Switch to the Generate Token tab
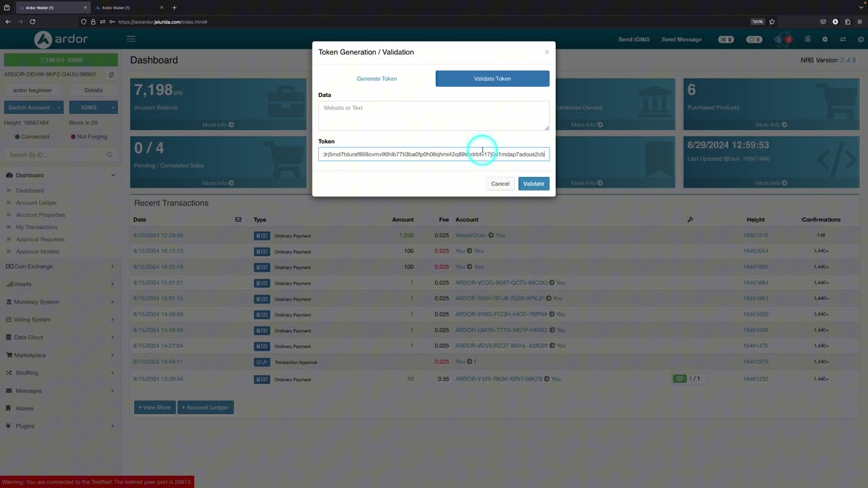Viewport: 868px width, 488px height. pyautogui.click(x=376, y=79)
